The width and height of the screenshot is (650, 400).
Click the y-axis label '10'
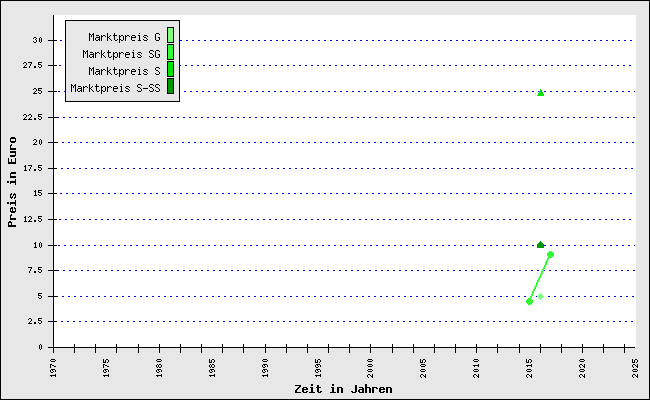click(38, 245)
